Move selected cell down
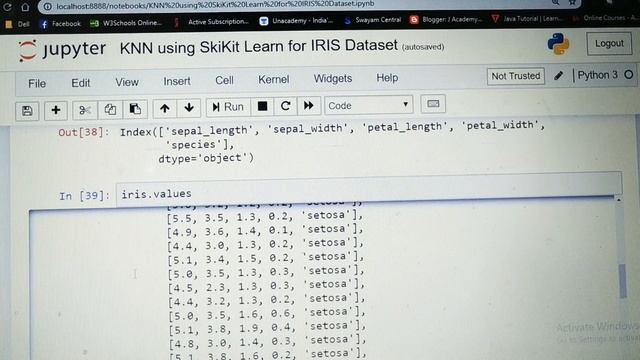This screenshot has height=360, width=640. click(189, 108)
